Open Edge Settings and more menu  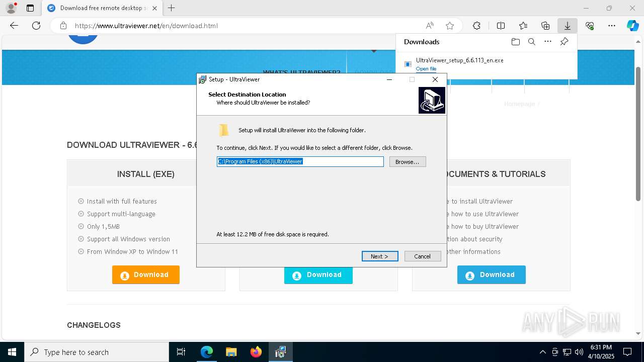coord(612,26)
